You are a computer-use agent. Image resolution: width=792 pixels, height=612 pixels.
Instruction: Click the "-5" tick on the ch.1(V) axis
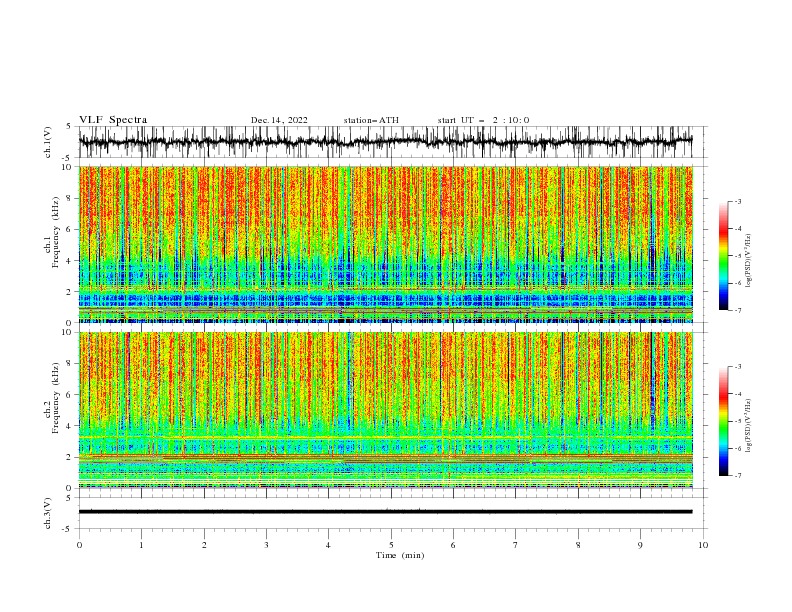tap(68, 158)
